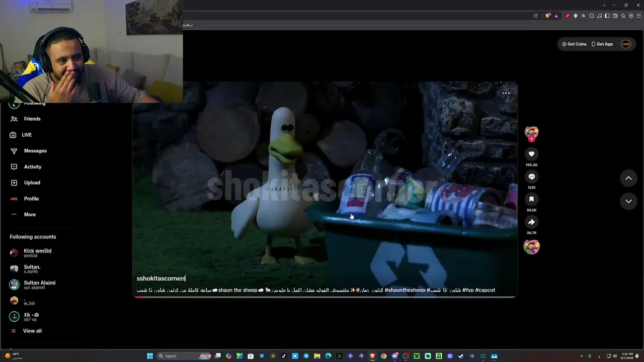Open Upload in the TikTok sidebar
Screen dimensions: 644x362
[x=32, y=183]
